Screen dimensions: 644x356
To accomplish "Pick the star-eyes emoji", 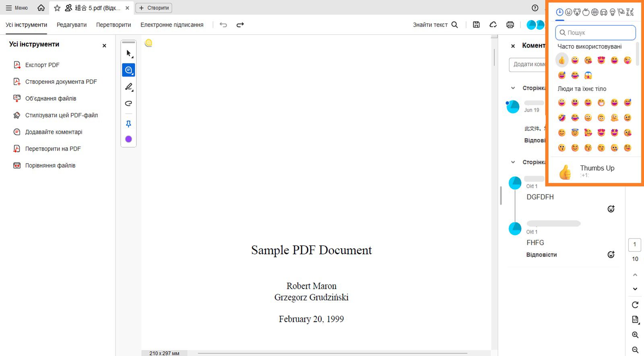I will (x=614, y=132).
